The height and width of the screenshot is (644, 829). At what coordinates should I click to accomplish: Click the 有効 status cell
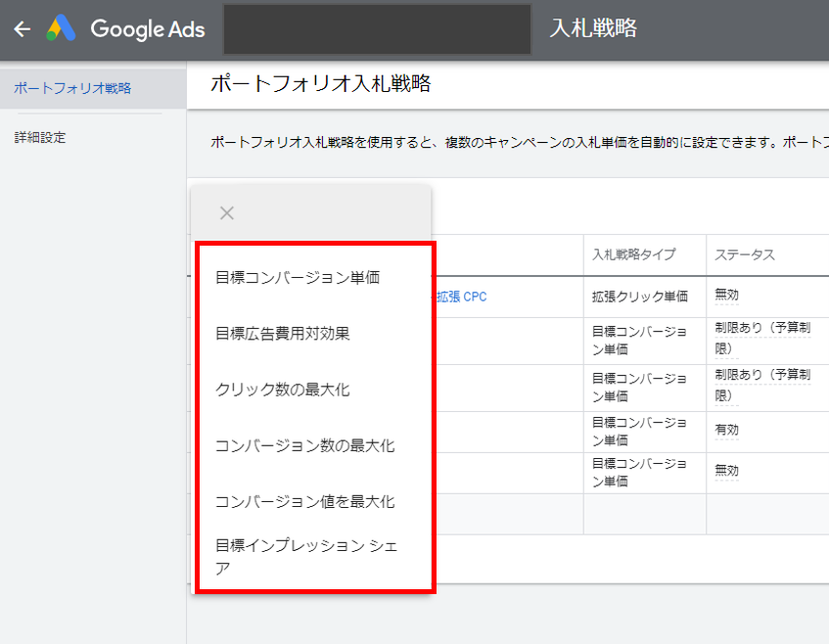point(726,430)
